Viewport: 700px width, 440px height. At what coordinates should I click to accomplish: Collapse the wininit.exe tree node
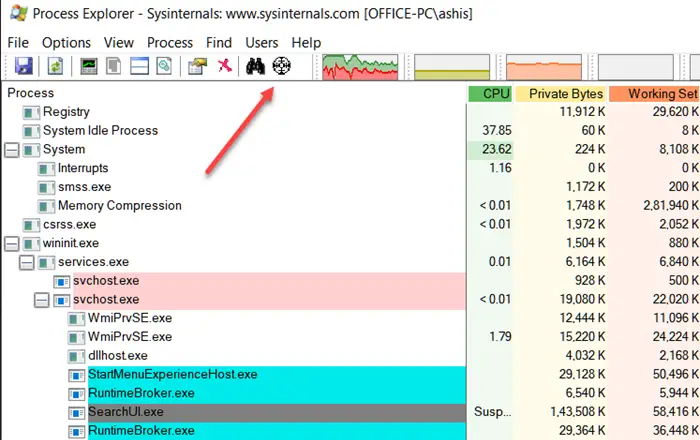[x=12, y=244]
